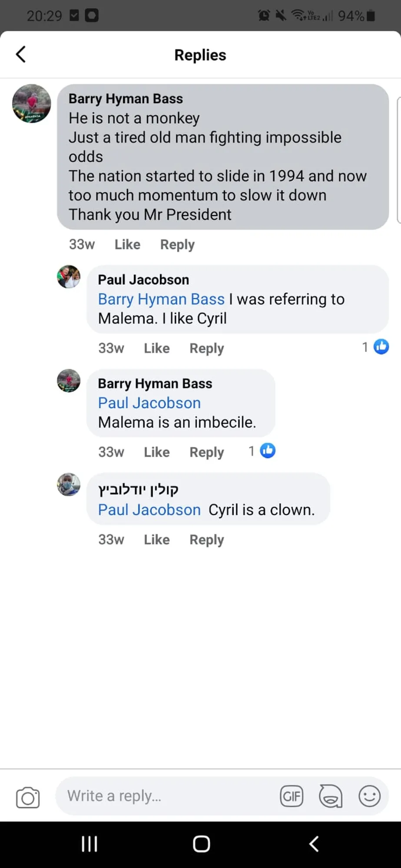The image size is (401, 868).
Task: Open Barry Hyman Bass's top profile picture
Action: coord(32,104)
